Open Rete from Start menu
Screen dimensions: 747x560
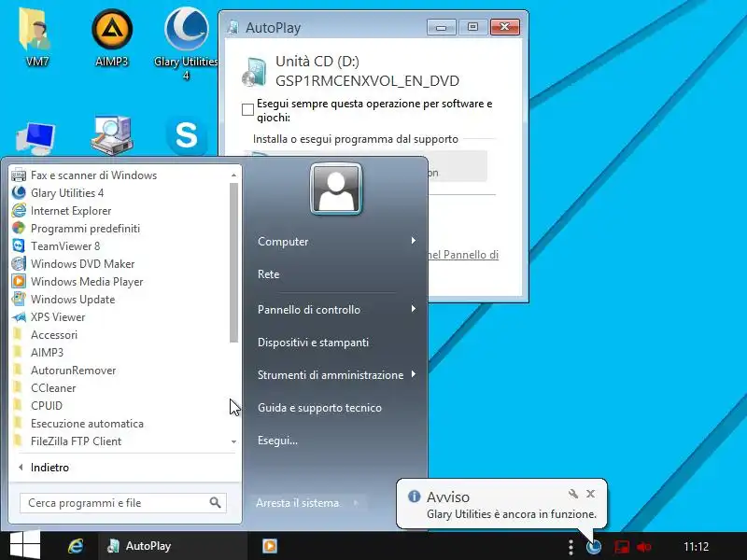269,274
